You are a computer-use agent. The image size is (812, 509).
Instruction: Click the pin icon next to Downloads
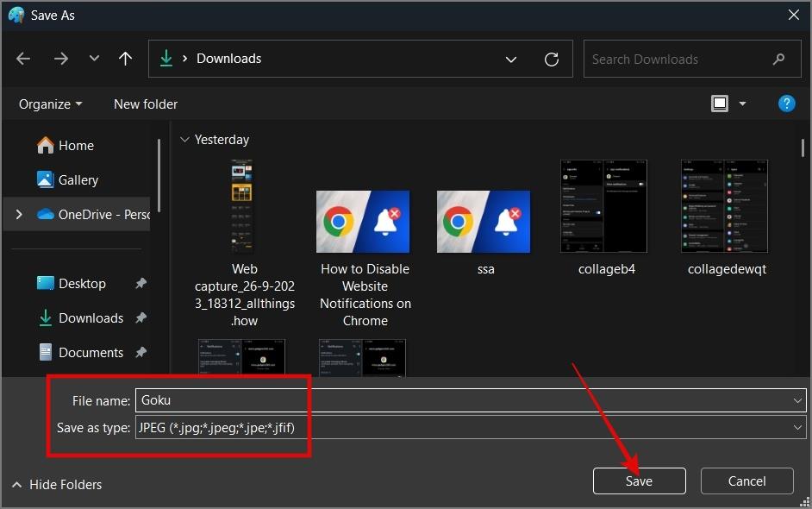pyautogui.click(x=141, y=317)
